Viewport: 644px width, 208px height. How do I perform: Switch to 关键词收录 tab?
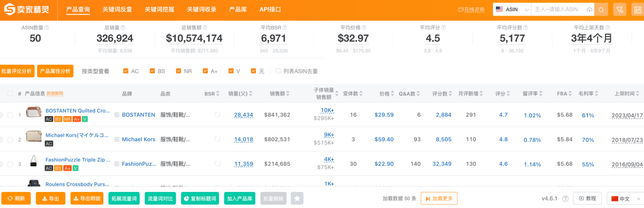pos(202,10)
